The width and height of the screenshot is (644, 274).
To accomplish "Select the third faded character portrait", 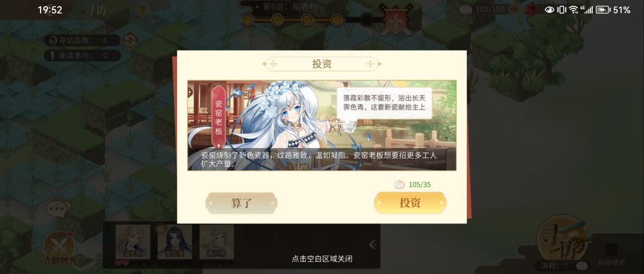I will (x=216, y=242).
